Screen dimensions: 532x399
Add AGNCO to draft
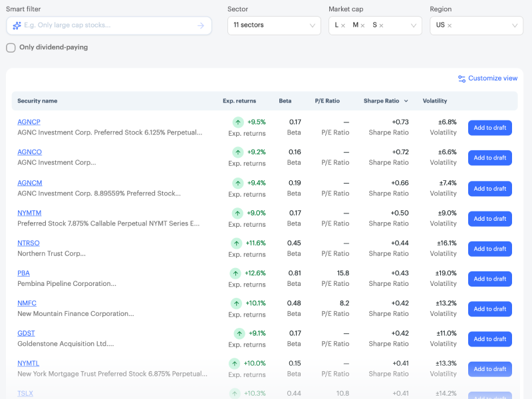tap(490, 158)
